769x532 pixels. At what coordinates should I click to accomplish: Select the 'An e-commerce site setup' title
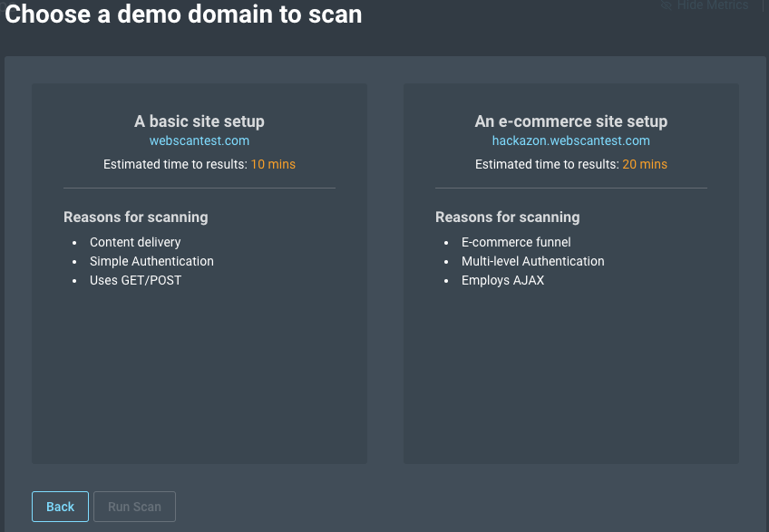571,121
